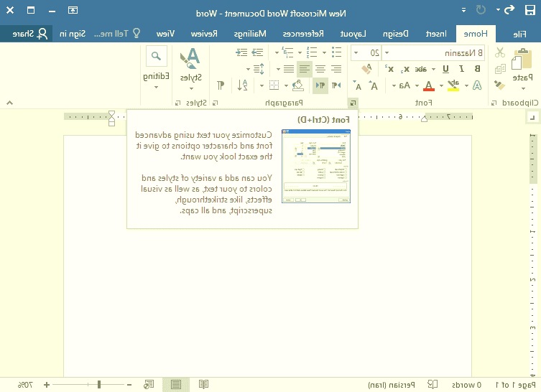Open the Styles pane launcher
This screenshot has height=392, width=541.
[177, 103]
